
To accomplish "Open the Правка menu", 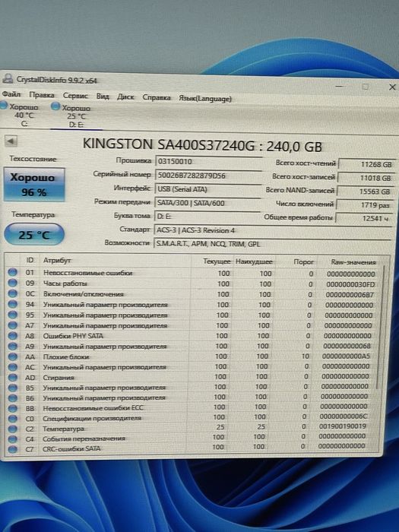I will (x=41, y=95).
